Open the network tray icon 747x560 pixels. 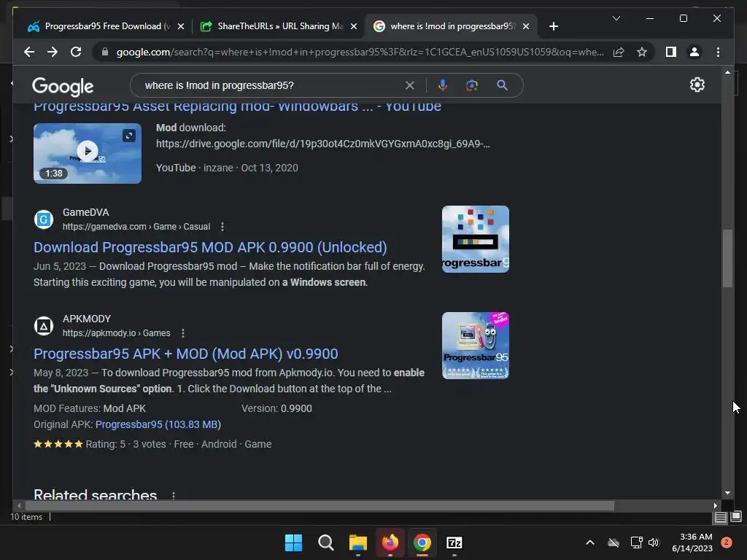636,542
